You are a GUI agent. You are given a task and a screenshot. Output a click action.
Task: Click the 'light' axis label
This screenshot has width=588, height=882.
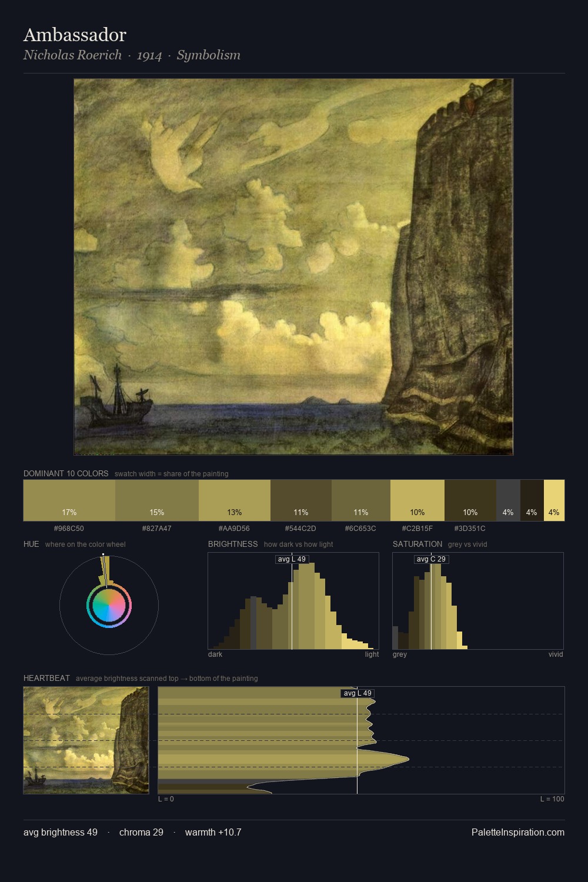click(372, 654)
